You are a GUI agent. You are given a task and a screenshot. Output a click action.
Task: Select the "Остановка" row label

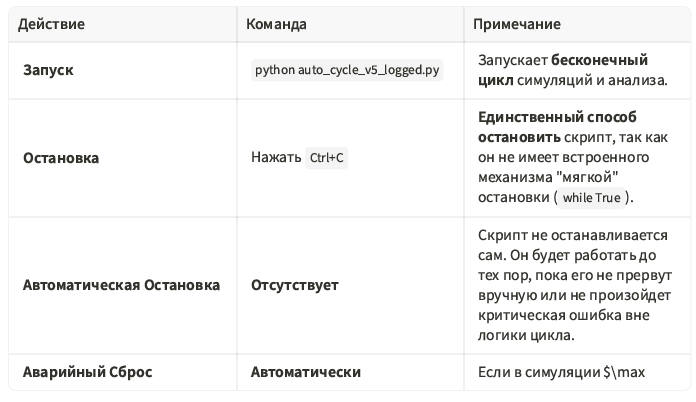click(60, 158)
